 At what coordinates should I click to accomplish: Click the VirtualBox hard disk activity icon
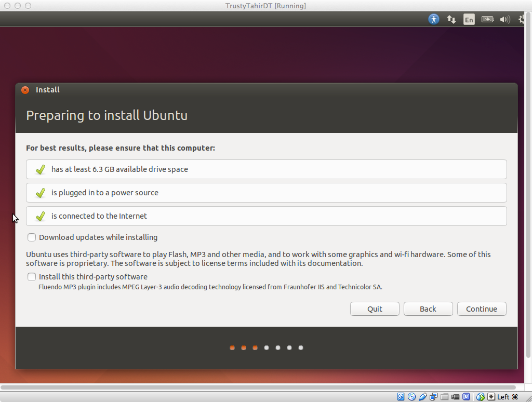pos(401,397)
